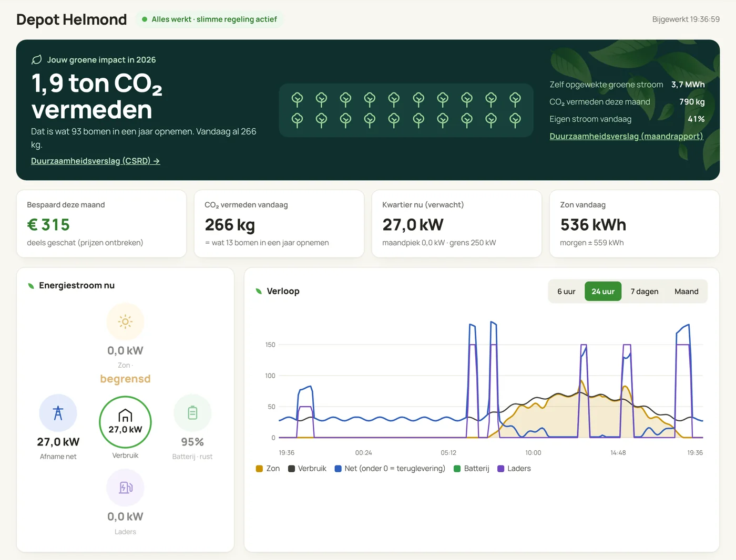Click the begrensd status under Zon

pyautogui.click(x=125, y=379)
